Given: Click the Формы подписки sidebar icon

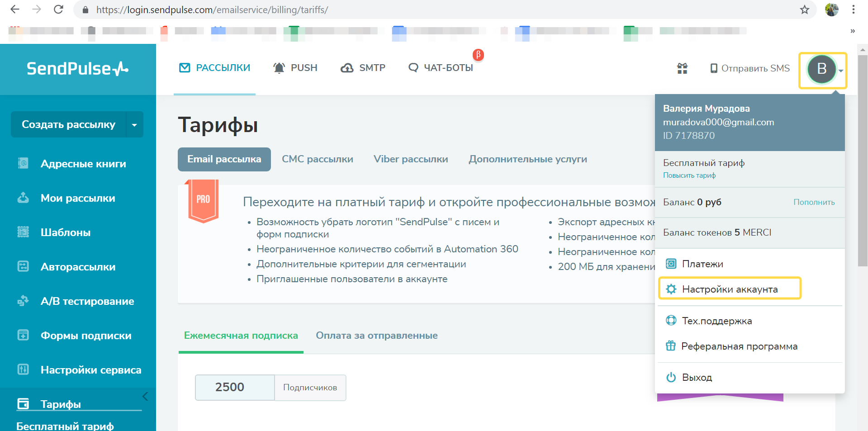Looking at the screenshot, I should (23, 335).
